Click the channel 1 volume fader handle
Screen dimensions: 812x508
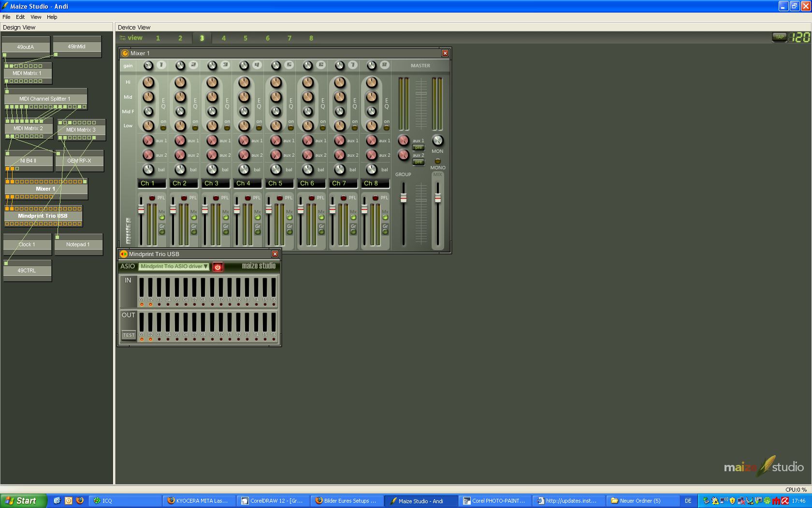141,209
